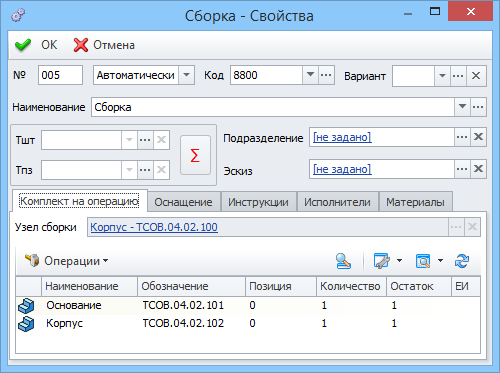Open the Корпус - ТСОВ.04.02.100 link
The height and width of the screenshot is (373, 500).
point(154,227)
